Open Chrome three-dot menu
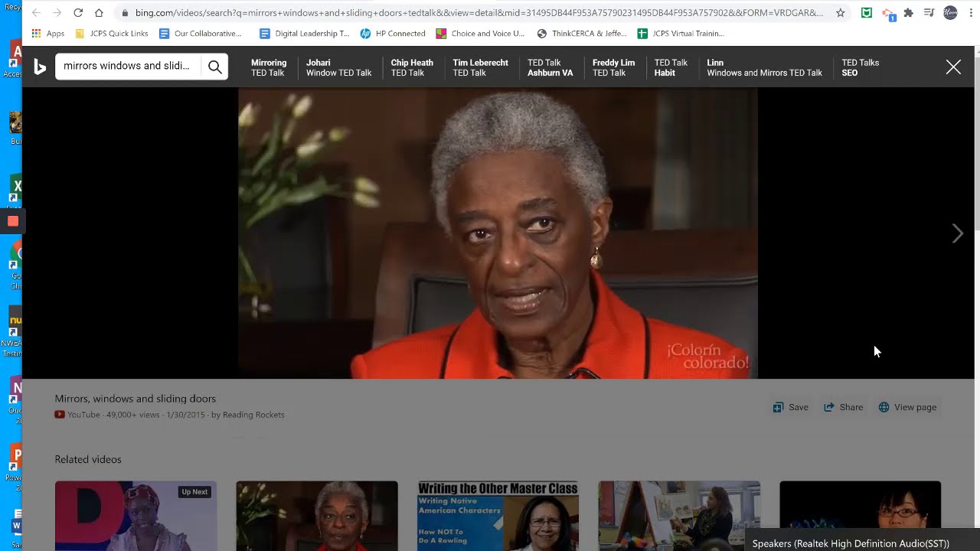The width and height of the screenshot is (980, 551). 971,13
